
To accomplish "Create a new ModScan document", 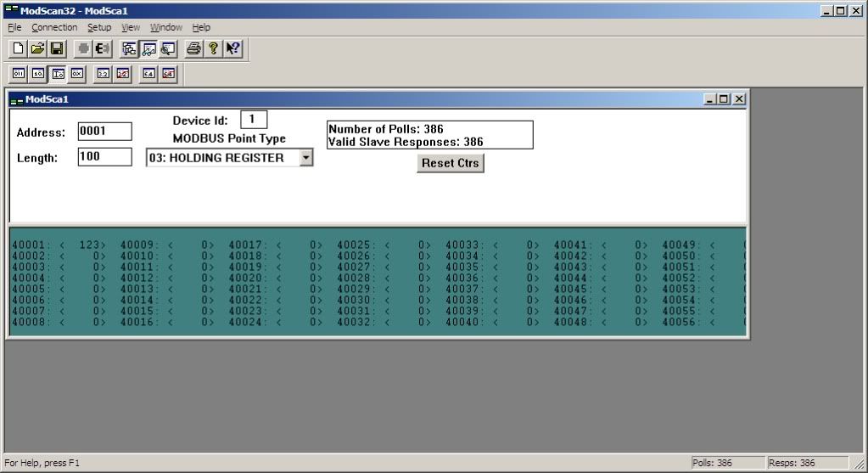I will 19,48.
